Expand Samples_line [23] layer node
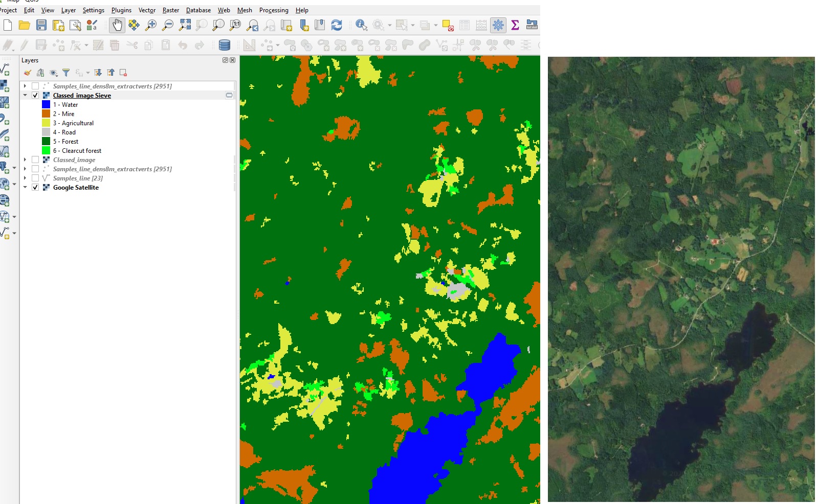Screen dimensions: 818x504 point(25,178)
